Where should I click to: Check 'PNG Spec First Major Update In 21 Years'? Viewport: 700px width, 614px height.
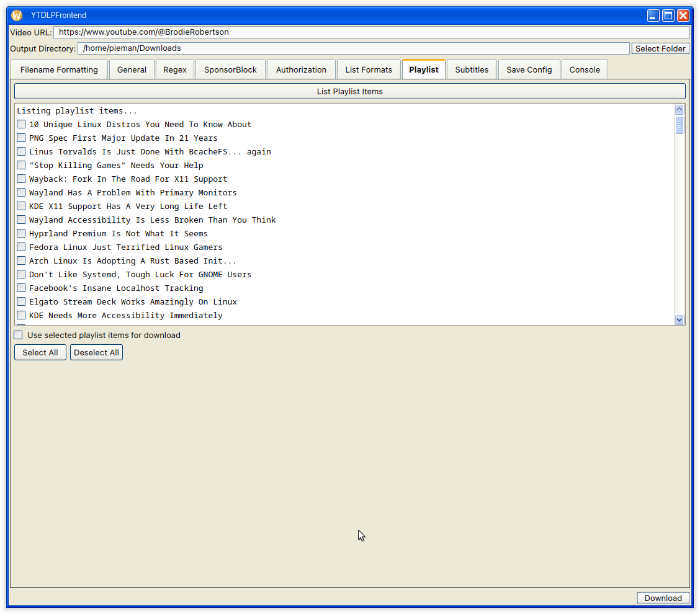pyautogui.click(x=21, y=138)
